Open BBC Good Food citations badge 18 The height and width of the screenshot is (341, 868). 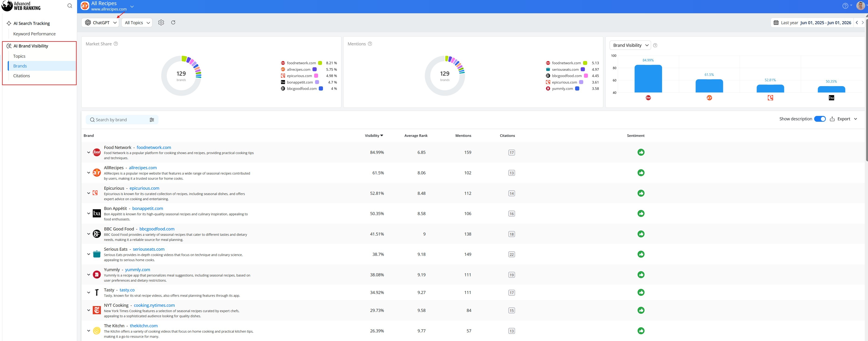(511, 234)
